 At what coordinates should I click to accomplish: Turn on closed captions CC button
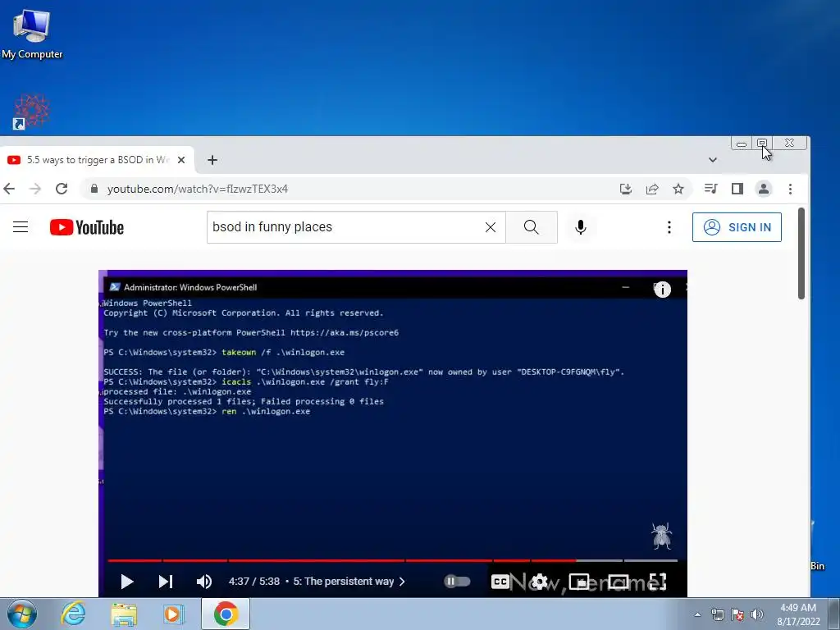pos(500,582)
